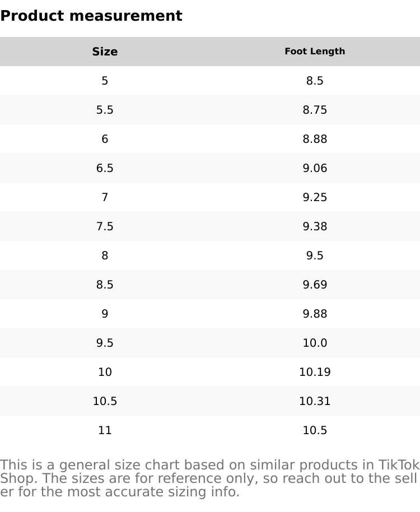Click foot length value 9.5
This screenshot has width=420, height=512.
tap(315, 255)
